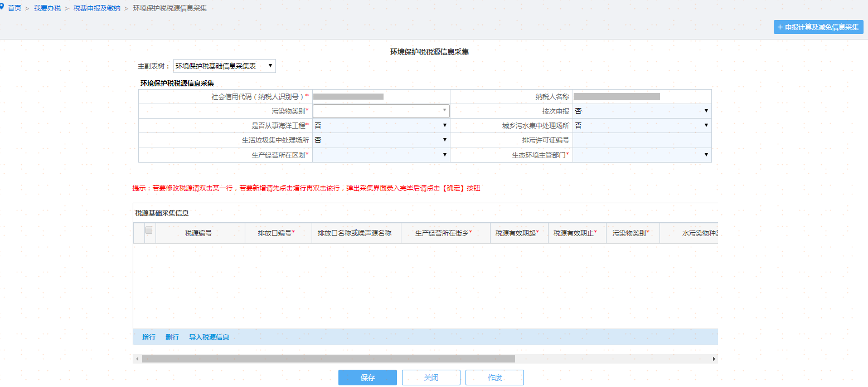
Task: Click the 作废 button
Action: point(494,378)
